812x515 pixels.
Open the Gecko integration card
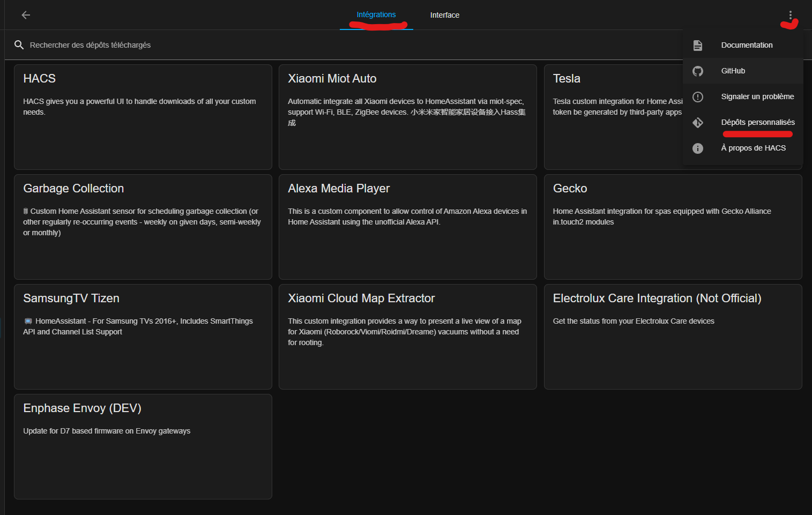pos(673,227)
